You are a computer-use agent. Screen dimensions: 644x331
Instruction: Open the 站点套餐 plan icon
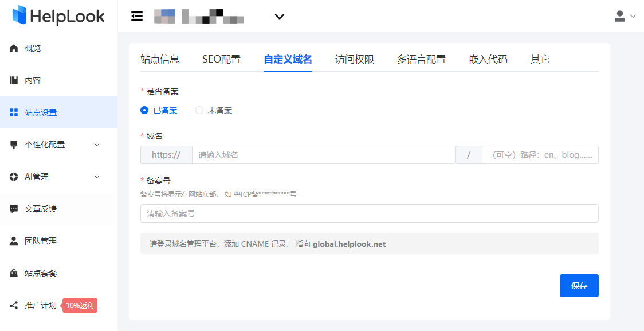coord(14,273)
